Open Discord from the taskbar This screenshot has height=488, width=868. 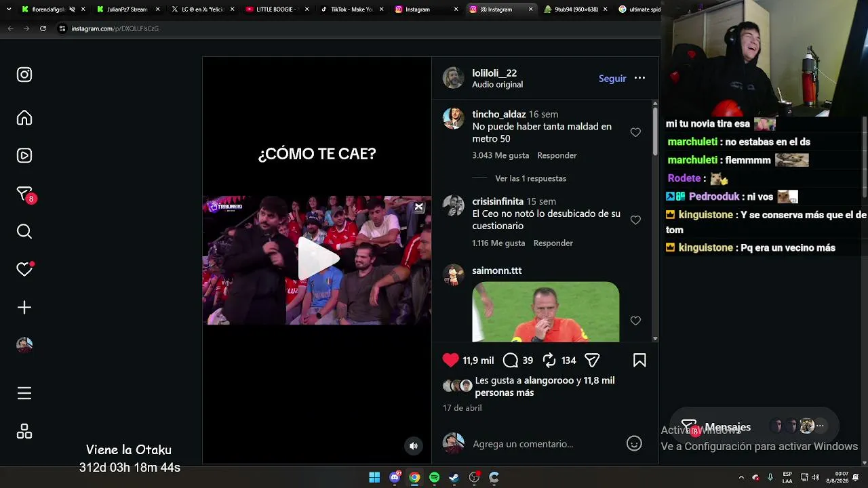[395, 477]
